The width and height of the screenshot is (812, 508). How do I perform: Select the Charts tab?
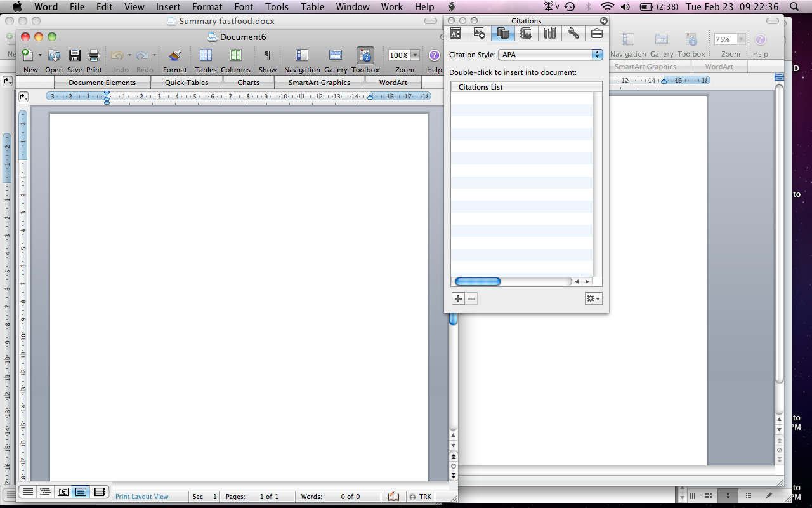click(x=249, y=83)
